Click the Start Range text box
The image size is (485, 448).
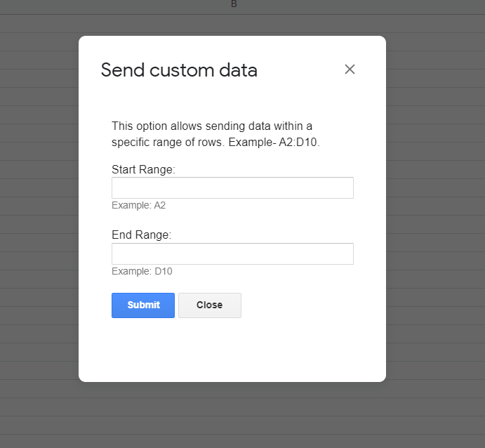pyautogui.click(x=232, y=187)
